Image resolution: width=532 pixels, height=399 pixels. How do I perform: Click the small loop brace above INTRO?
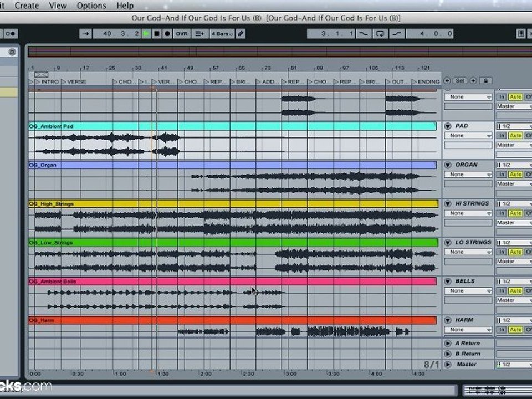point(41,74)
